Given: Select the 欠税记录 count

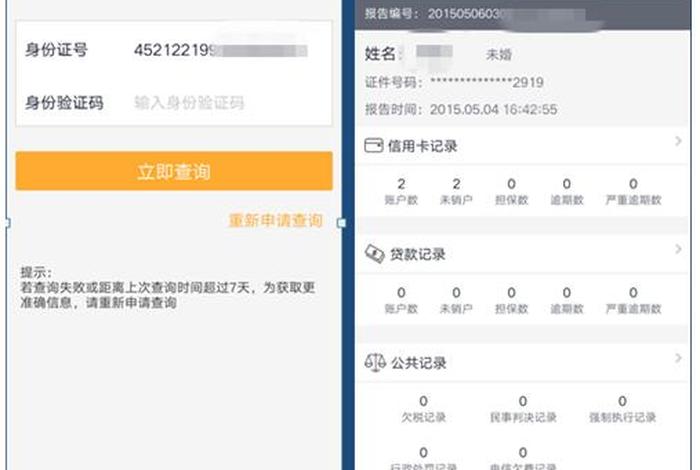Looking at the screenshot, I should coord(423,408).
